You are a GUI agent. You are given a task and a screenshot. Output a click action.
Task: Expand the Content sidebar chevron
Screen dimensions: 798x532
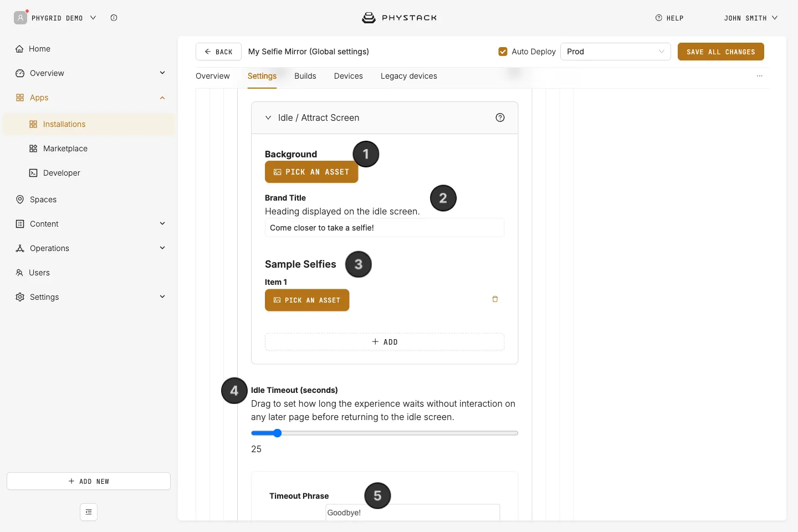[162, 223]
